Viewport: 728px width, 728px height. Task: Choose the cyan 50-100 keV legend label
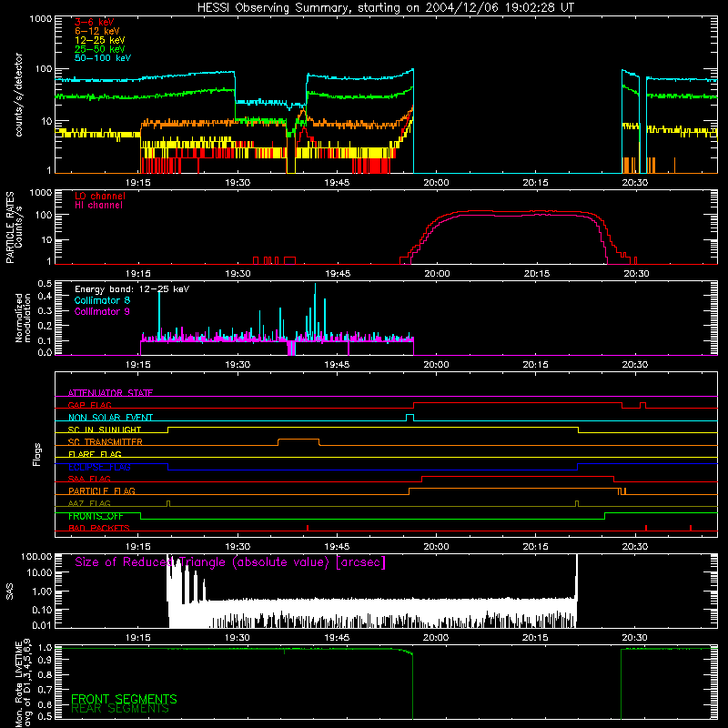103,58
